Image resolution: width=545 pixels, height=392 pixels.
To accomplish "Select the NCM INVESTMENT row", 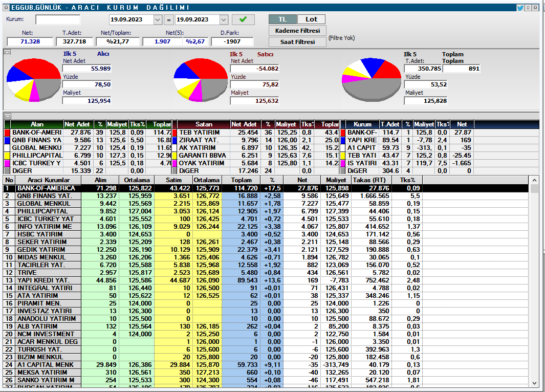I will (266, 334).
